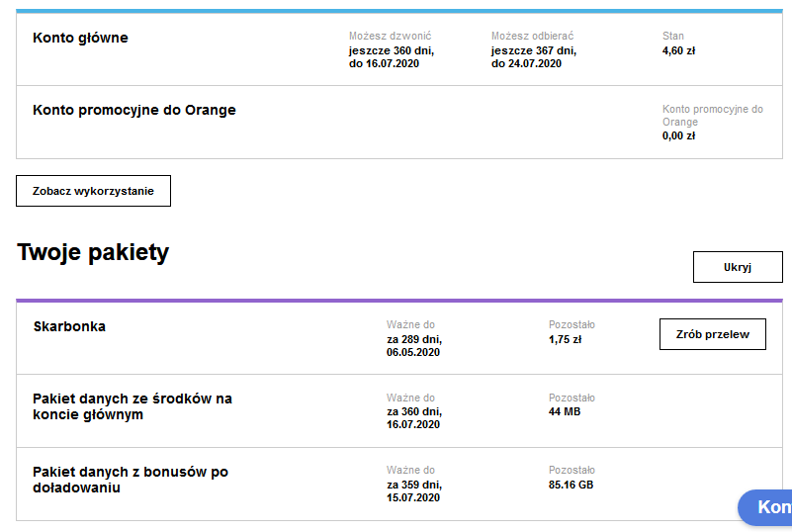Click the Skarbonka expiry date 06.05.2020
The width and height of the screenshot is (792, 532).
tap(413, 352)
